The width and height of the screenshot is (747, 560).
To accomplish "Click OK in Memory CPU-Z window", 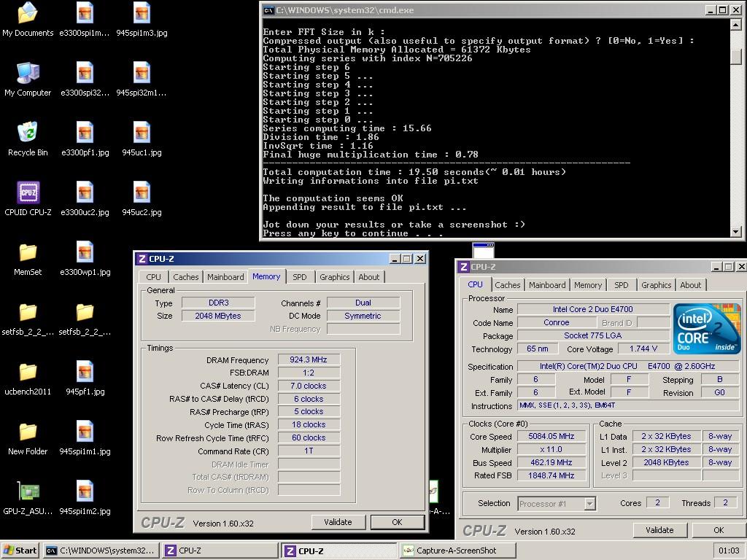I will pos(398,522).
